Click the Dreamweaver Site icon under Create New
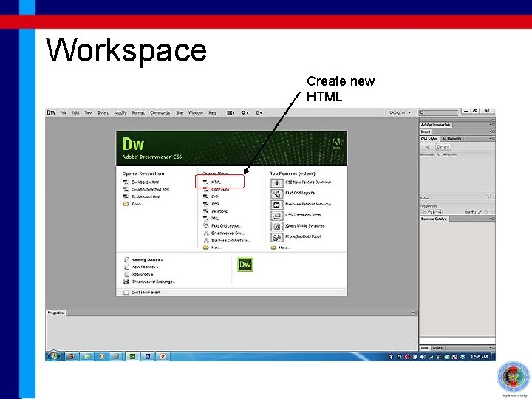Image resolution: width=532 pixels, height=399 pixels. pyautogui.click(x=205, y=233)
